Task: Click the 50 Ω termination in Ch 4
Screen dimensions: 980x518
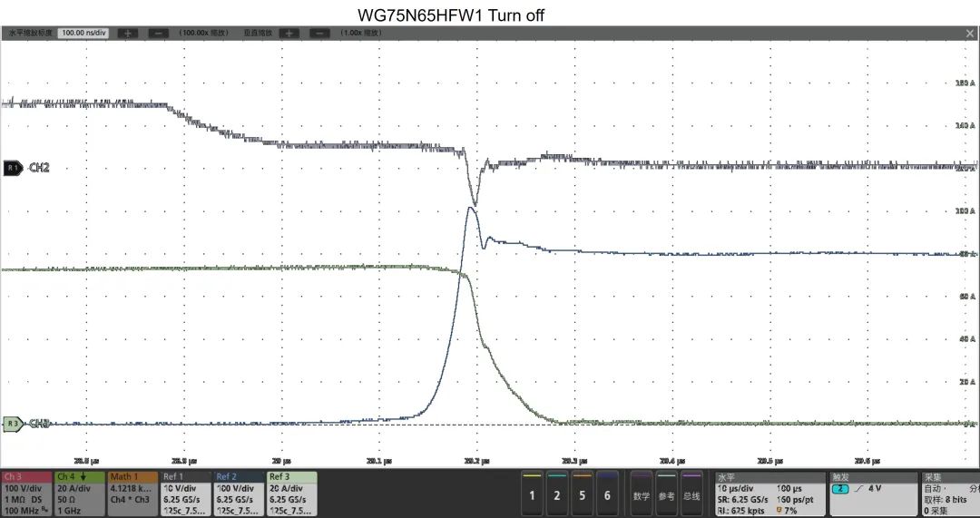Action: (x=67, y=500)
